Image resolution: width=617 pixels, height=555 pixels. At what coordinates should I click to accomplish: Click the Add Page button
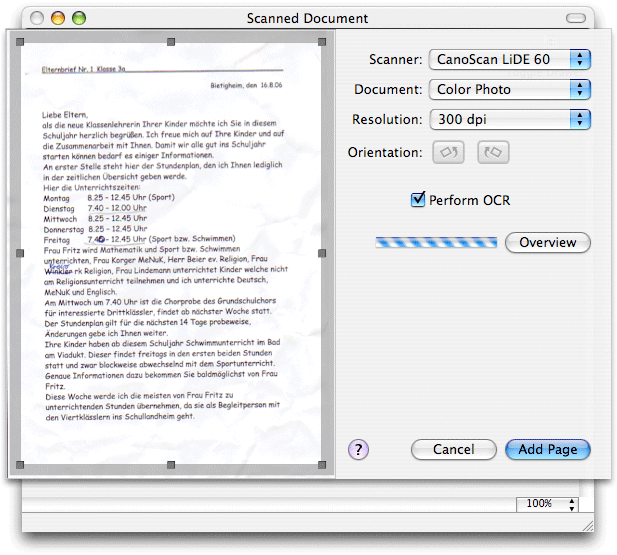547,450
